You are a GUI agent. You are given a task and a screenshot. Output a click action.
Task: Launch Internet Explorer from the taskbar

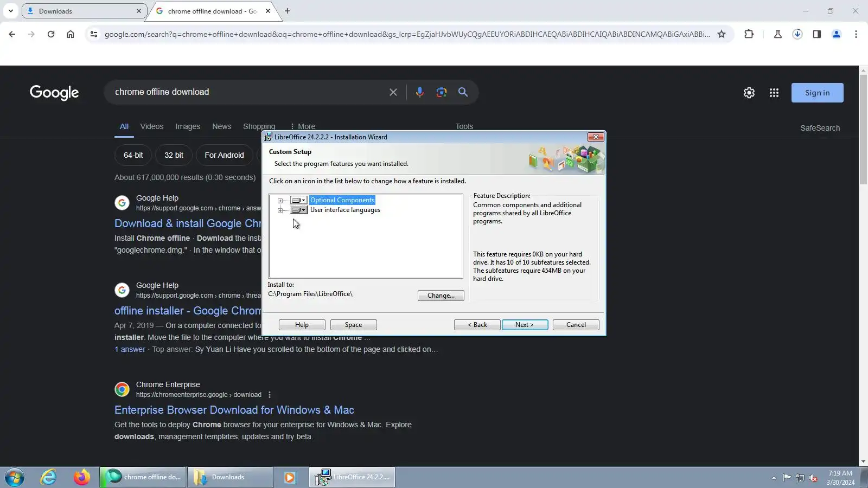[x=49, y=478]
